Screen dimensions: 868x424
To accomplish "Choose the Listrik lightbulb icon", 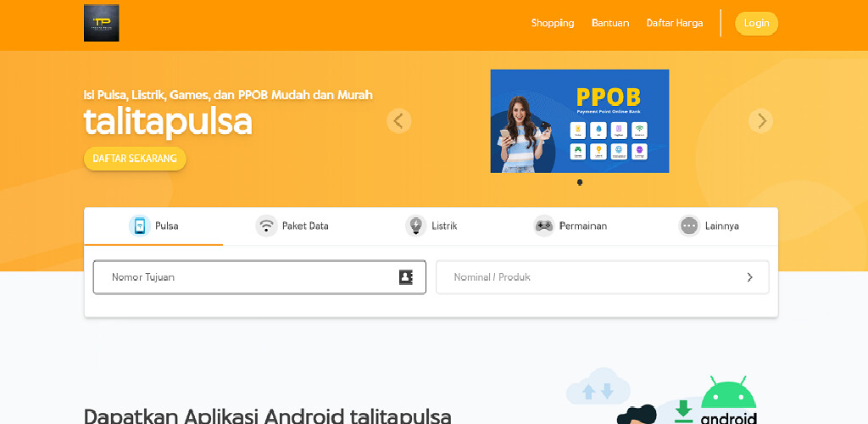I will 415,226.
